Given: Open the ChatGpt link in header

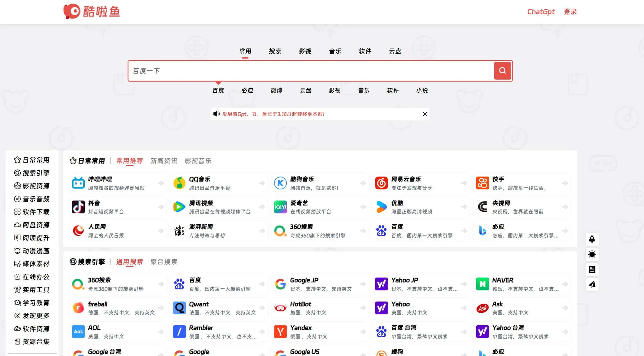Looking at the screenshot, I should 541,12.
